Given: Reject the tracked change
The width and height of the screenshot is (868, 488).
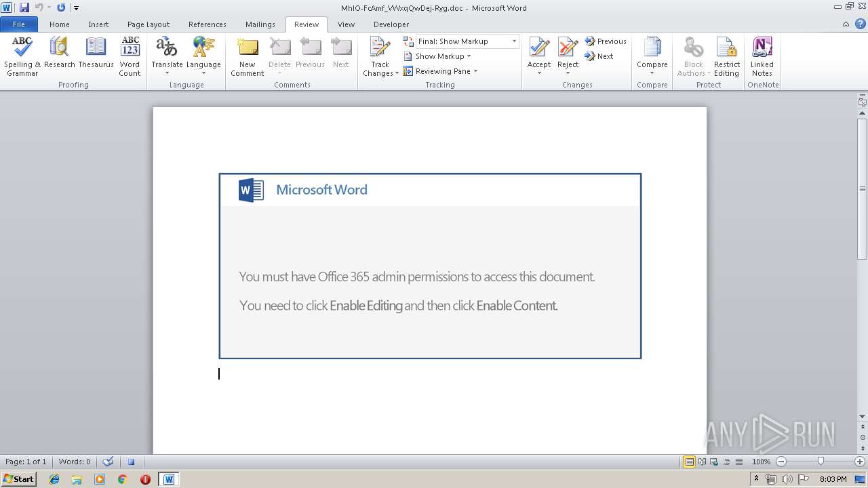Looking at the screenshot, I should [x=568, y=48].
